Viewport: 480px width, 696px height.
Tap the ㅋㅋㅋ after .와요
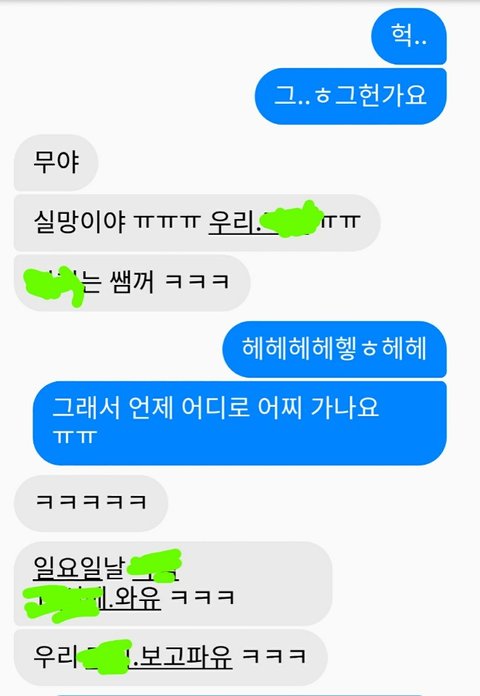tap(202, 597)
